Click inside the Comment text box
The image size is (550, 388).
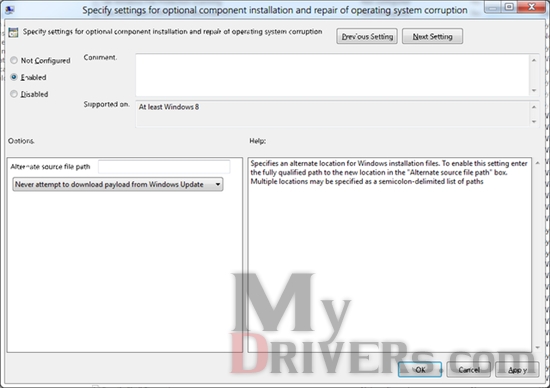tap(332, 75)
